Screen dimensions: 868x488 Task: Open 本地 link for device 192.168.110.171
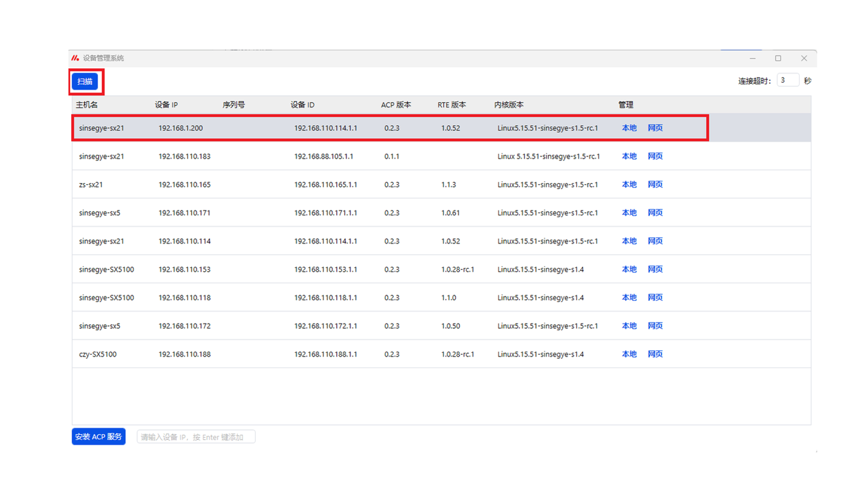(629, 212)
